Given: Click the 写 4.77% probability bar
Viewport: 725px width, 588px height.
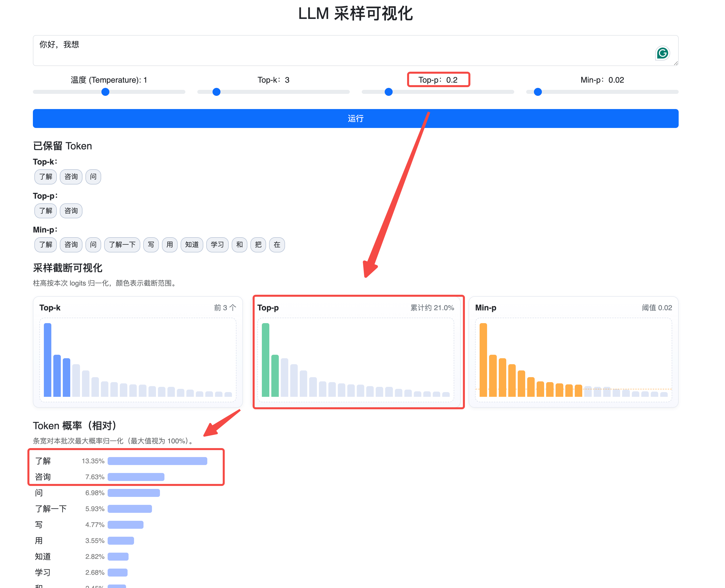Looking at the screenshot, I should pos(125,525).
